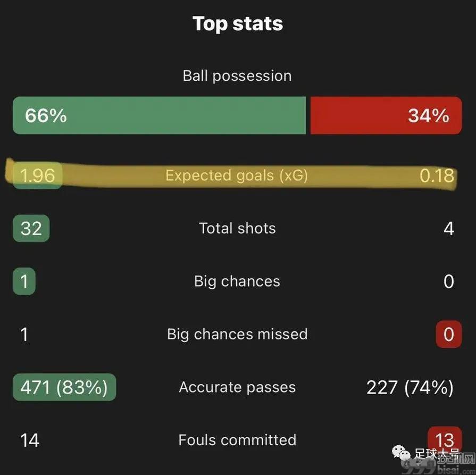The image size is (476, 475).
Task: Select the Big chances label
Action: [237, 281]
